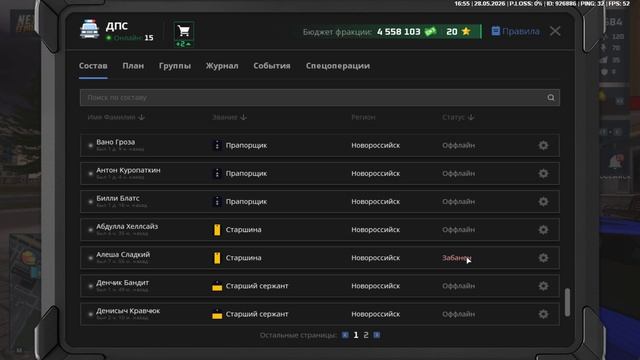This screenshot has height=360, width=640.
Task: Click the Онлайн 15 counter
Action: (130, 38)
